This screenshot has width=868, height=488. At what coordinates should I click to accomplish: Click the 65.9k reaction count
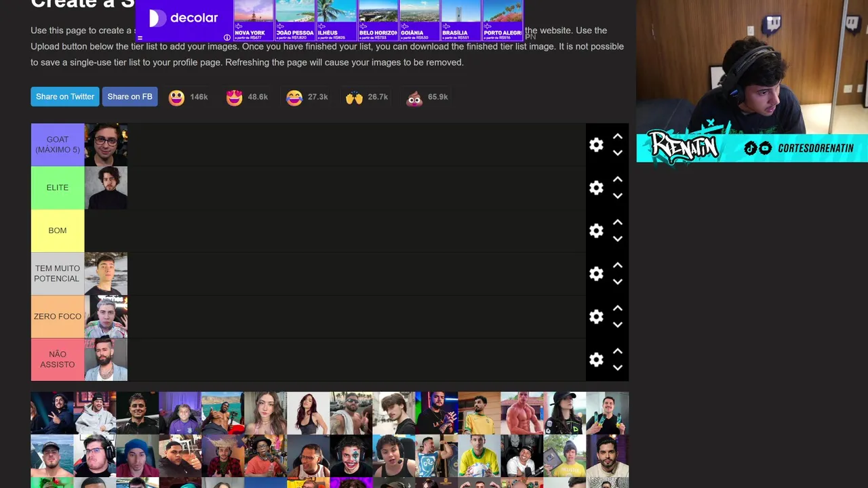pyautogui.click(x=438, y=97)
